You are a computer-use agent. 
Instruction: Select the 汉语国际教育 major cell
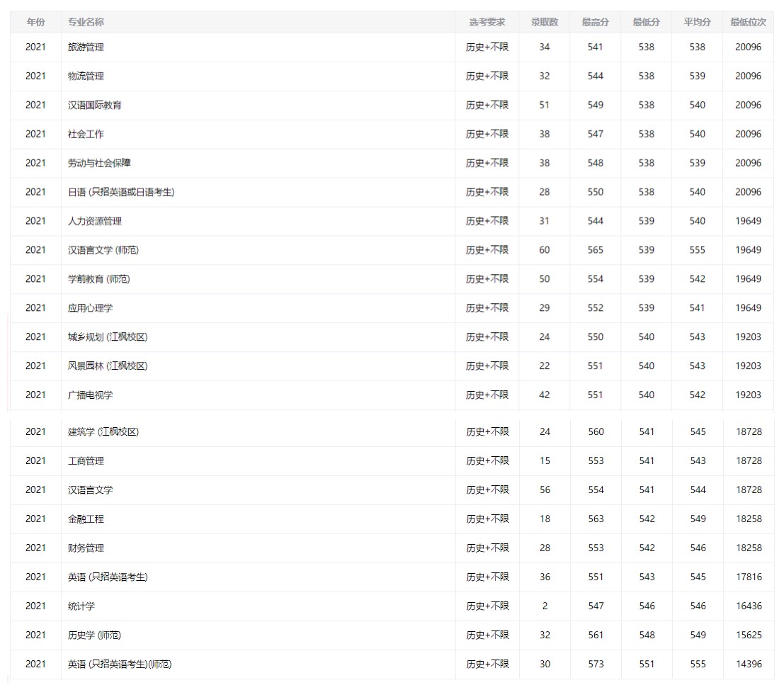pyautogui.click(x=94, y=105)
